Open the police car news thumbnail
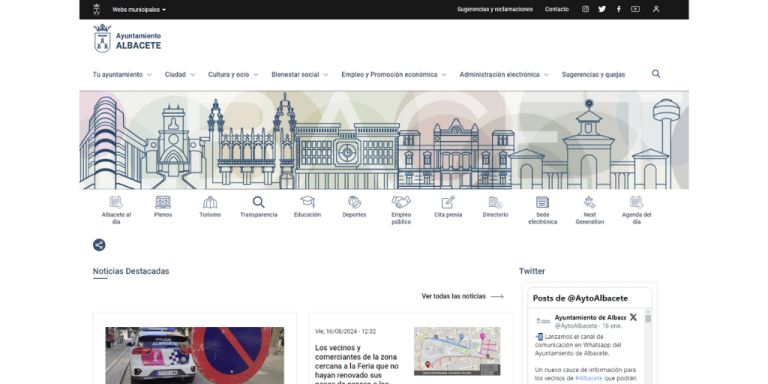The height and width of the screenshot is (384, 768). coord(194,356)
